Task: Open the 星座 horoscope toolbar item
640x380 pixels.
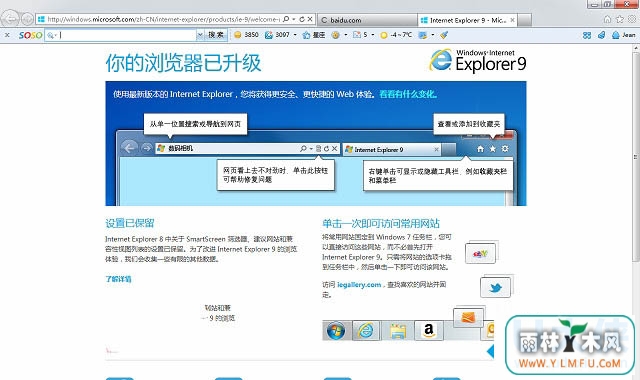Action: click(313, 35)
